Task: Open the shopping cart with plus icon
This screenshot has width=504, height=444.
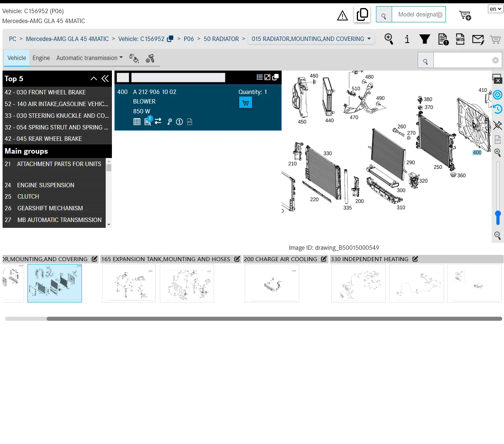Action: (x=465, y=15)
